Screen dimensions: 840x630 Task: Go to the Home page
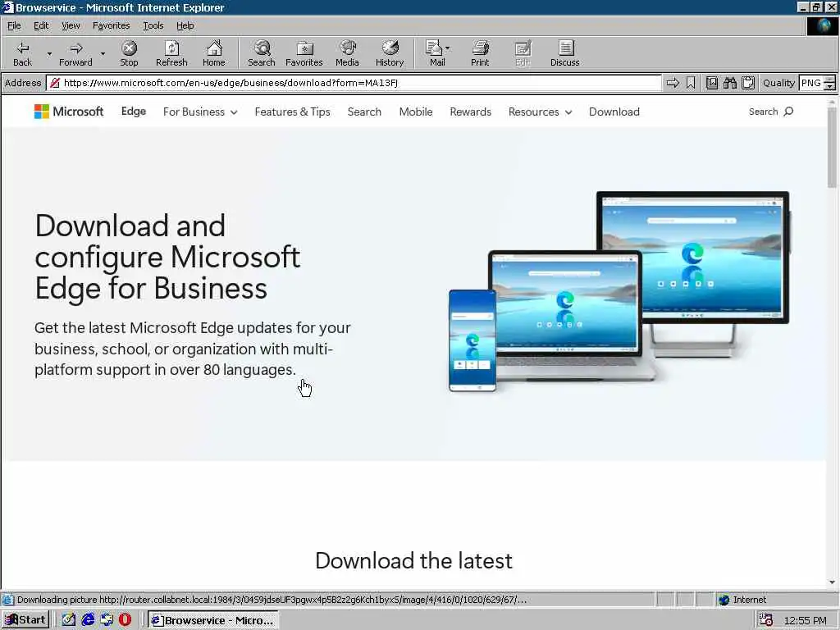click(x=214, y=53)
